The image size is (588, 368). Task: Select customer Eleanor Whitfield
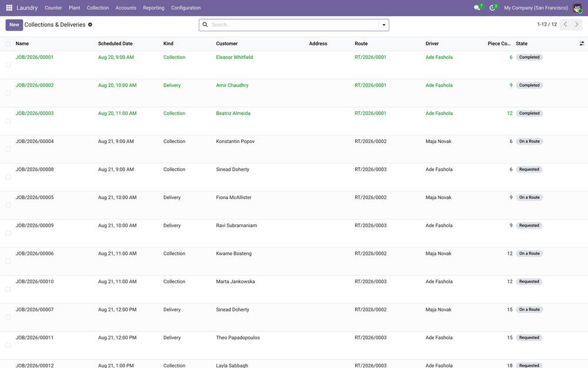[235, 57]
